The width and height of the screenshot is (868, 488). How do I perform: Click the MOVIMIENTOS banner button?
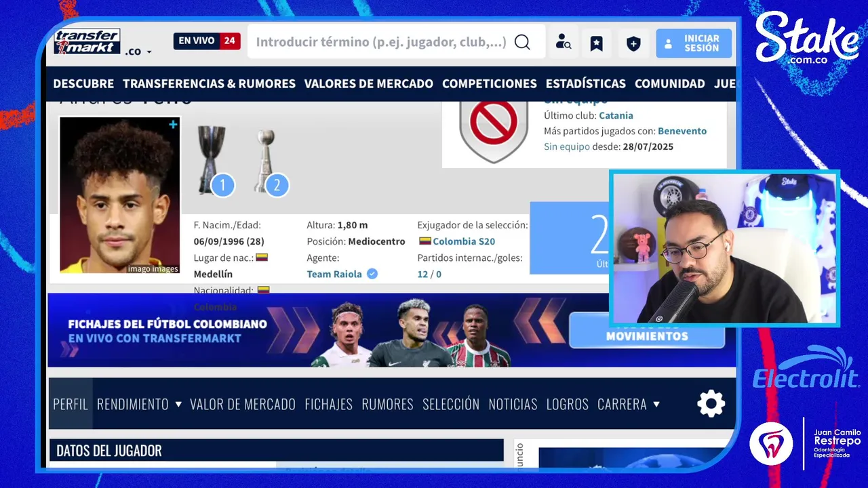[647, 331]
